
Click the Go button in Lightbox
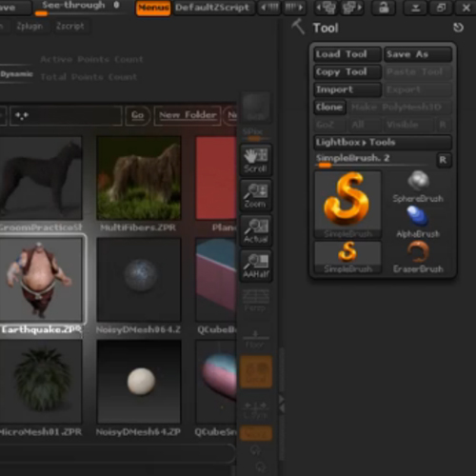click(138, 115)
